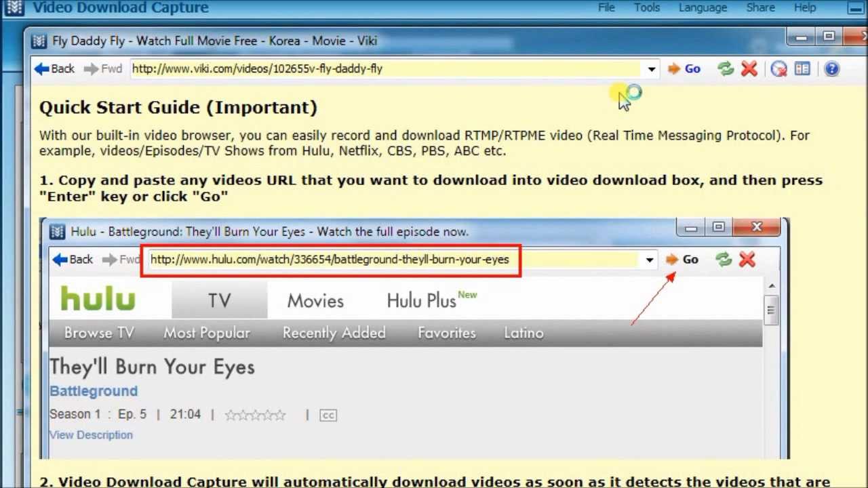Open the Help menu
This screenshot has width=868, height=488.
point(805,8)
